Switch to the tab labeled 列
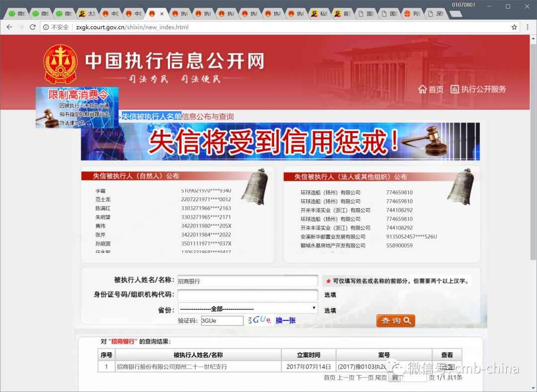This screenshot has width=537, height=392. click(x=413, y=14)
